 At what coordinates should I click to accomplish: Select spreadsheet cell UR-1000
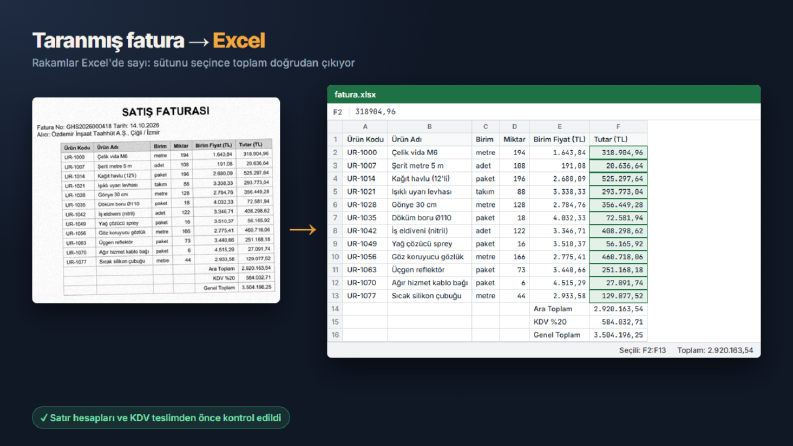365,152
